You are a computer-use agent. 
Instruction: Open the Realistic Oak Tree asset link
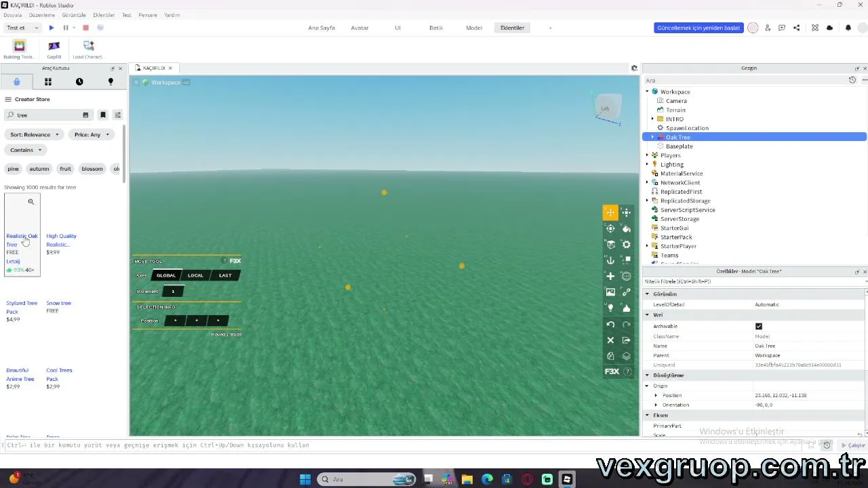[22, 240]
